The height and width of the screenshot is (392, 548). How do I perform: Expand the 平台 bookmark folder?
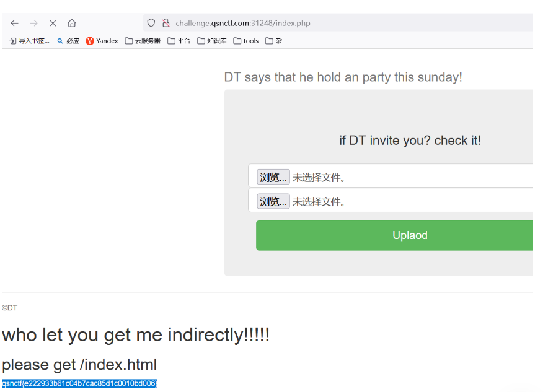[x=179, y=41]
